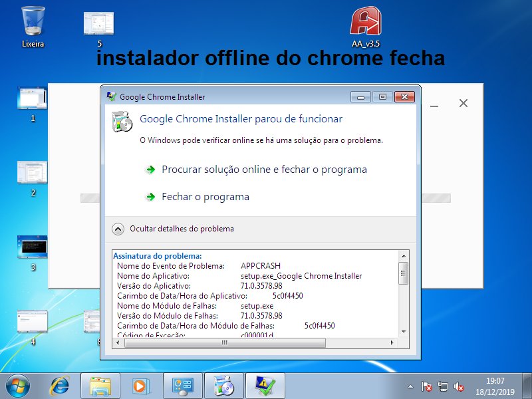Select desktop thumbnail labeled 3
Image resolution: width=532 pixels, height=399 pixels.
(x=32, y=253)
